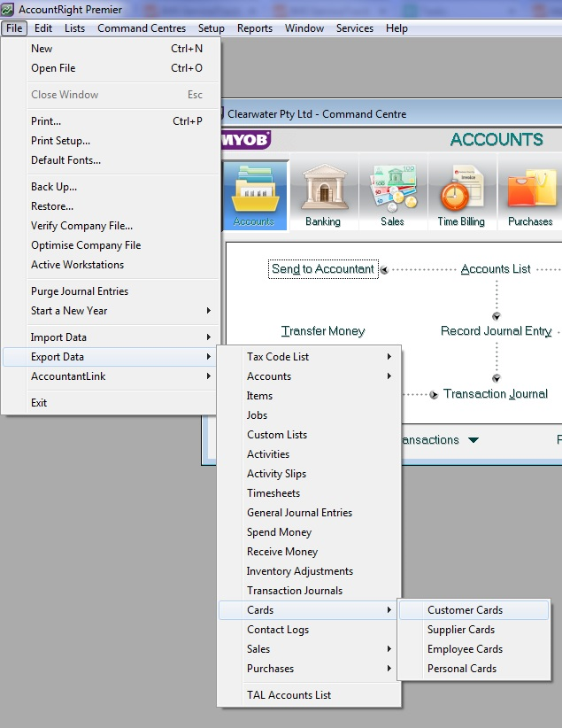Open the Purchases command centre icon

pos(530,195)
